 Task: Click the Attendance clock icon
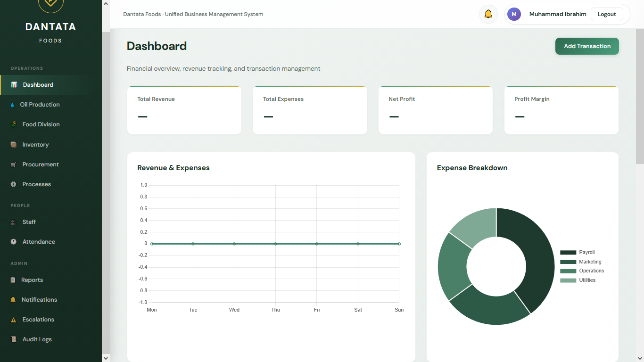pyautogui.click(x=14, y=242)
